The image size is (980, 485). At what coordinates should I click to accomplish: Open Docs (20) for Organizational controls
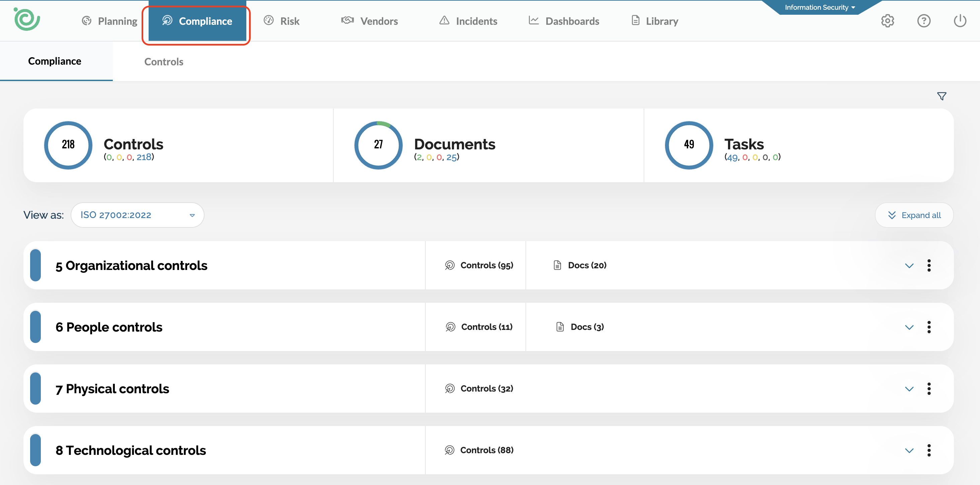tap(580, 265)
